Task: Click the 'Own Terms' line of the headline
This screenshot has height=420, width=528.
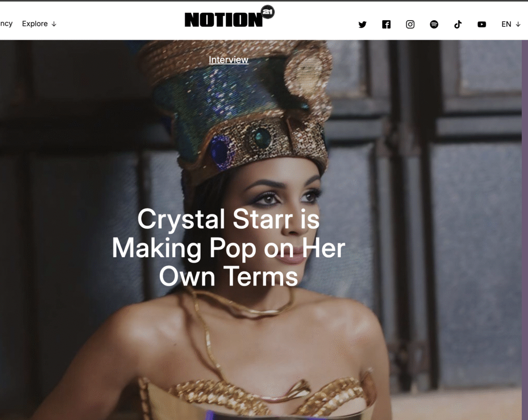Action: [x=228, y=276]
